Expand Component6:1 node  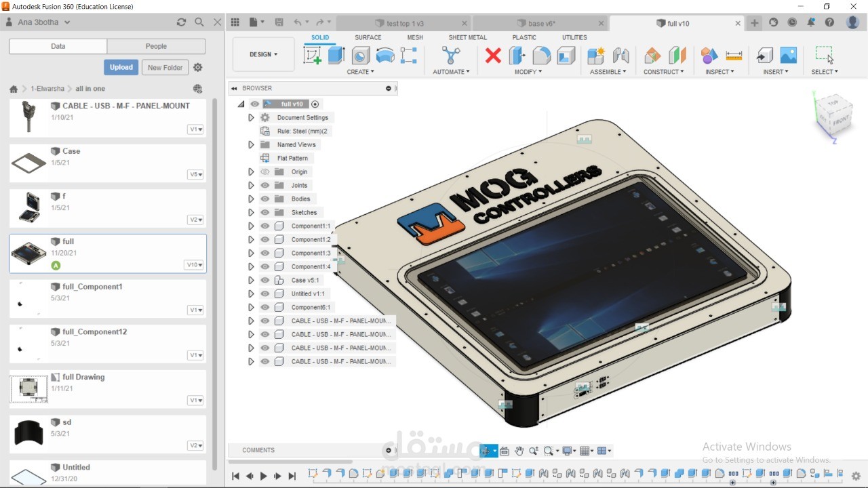tap(251, 308)
